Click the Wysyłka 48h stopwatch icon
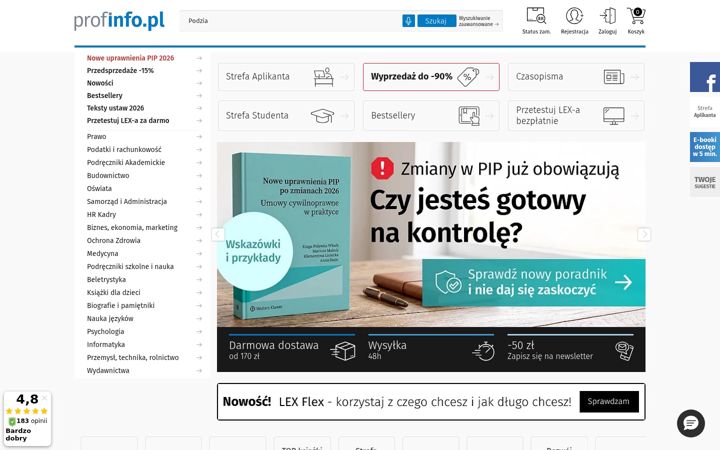720x450 pixels. click(x=484, y=351)
